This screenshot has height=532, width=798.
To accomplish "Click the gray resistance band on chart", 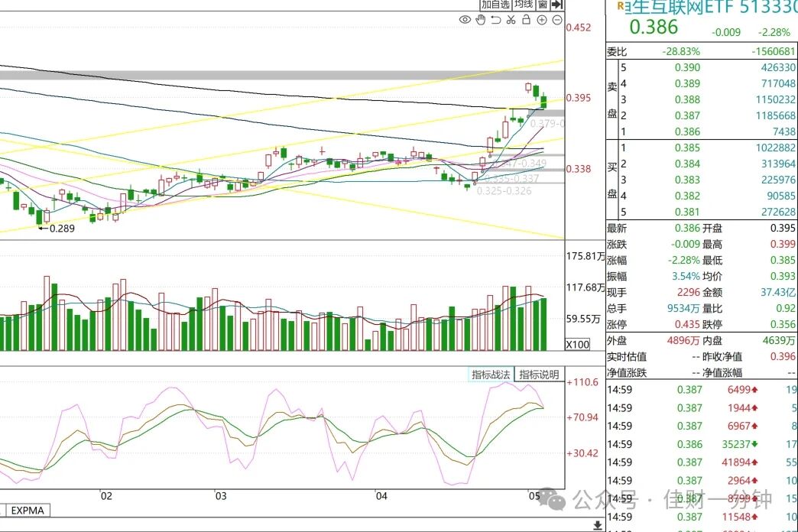I will [282, 76].
